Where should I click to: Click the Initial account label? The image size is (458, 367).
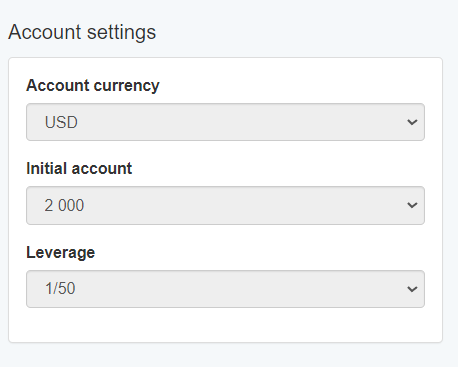coord(79,168)
